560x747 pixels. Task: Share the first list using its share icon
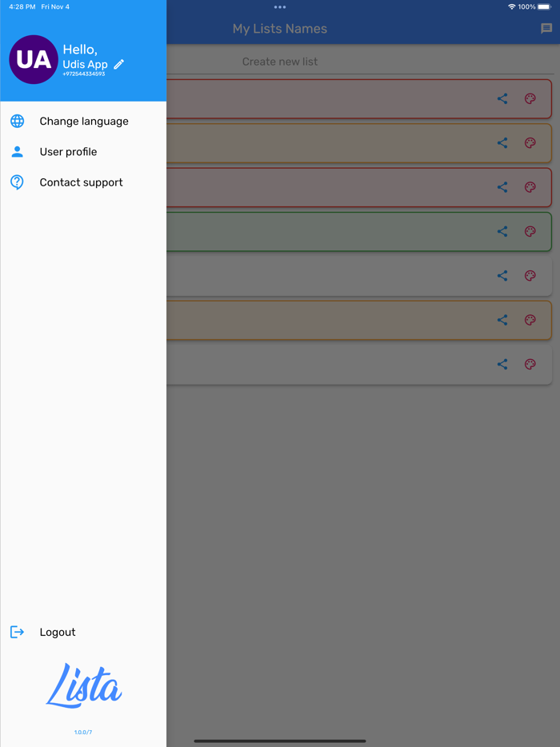pos(502,98)
